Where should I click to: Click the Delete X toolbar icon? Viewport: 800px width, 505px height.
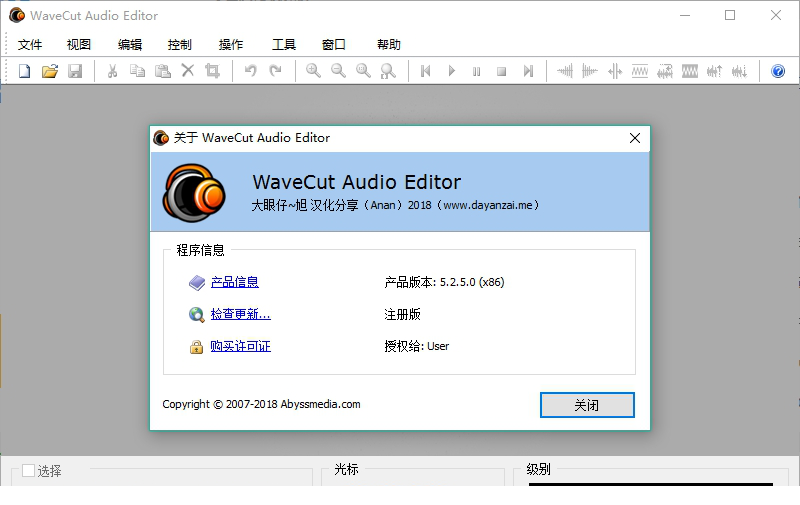(188, 70)
